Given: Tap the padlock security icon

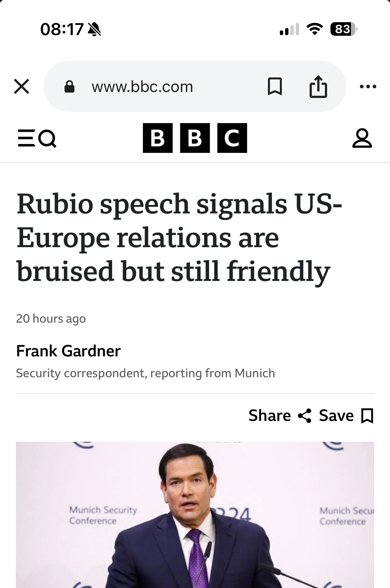Looking at the screenshot, I should tap(69, 87).
